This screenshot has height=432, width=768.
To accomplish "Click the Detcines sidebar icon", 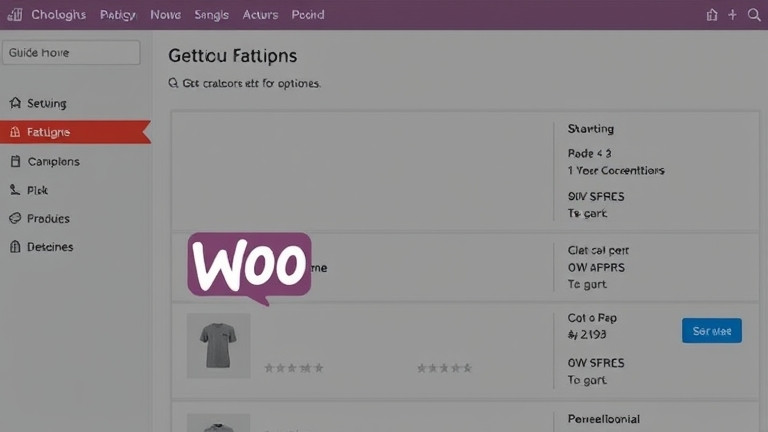I will click(x=15, y=246).
